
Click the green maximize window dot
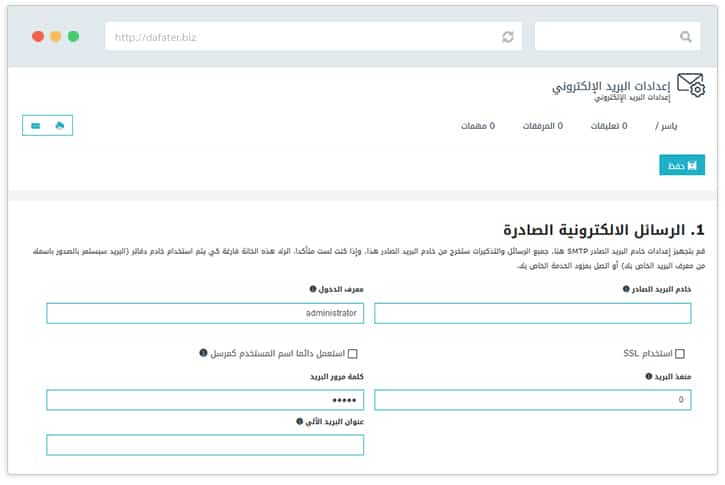click(74, 37)
